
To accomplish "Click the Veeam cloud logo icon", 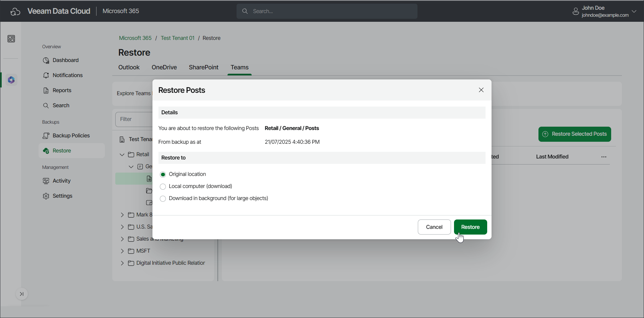I will [x=15, y=11].
